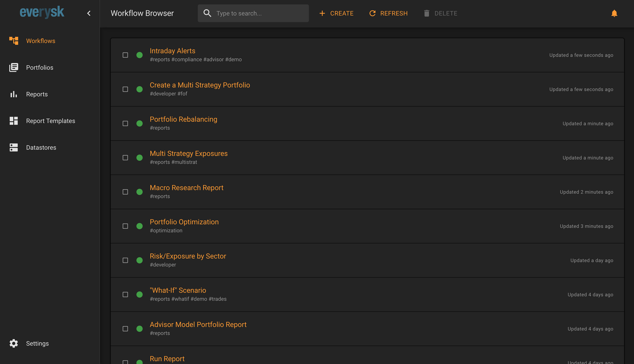634x364 pixels.
Task: Open the Workflows section in the sidebar
Action: point(40,41)
